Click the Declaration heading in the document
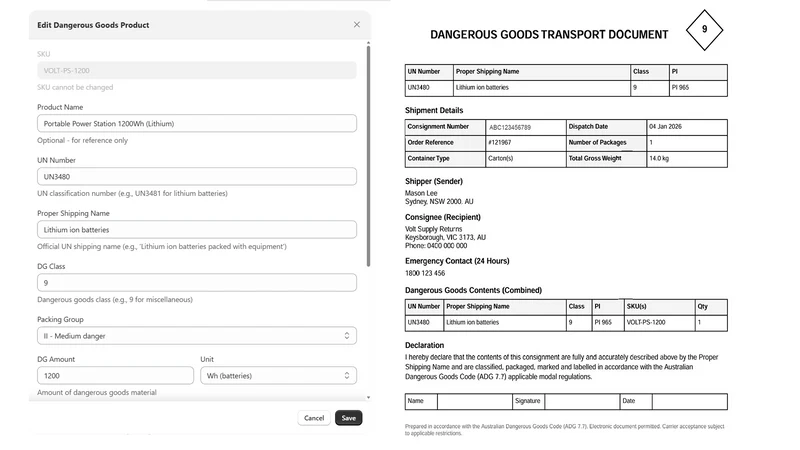Screen dimensions: 800x450 click(424, 345)
